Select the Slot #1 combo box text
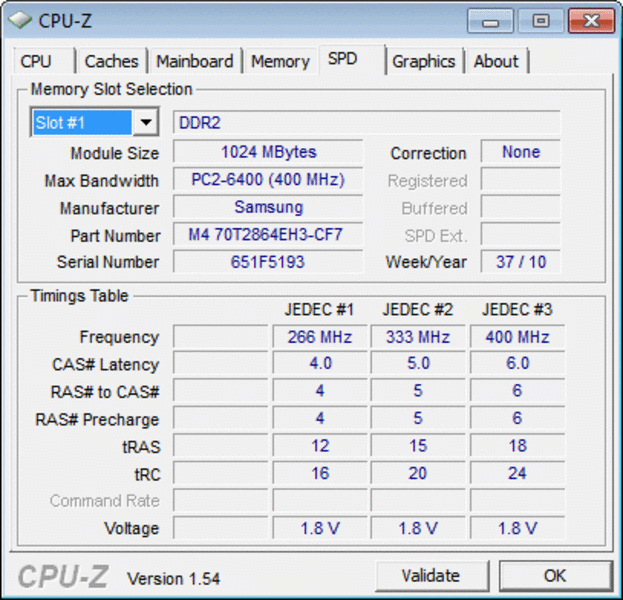This screenshot has width=623, height=600. [x=82, y=122]
